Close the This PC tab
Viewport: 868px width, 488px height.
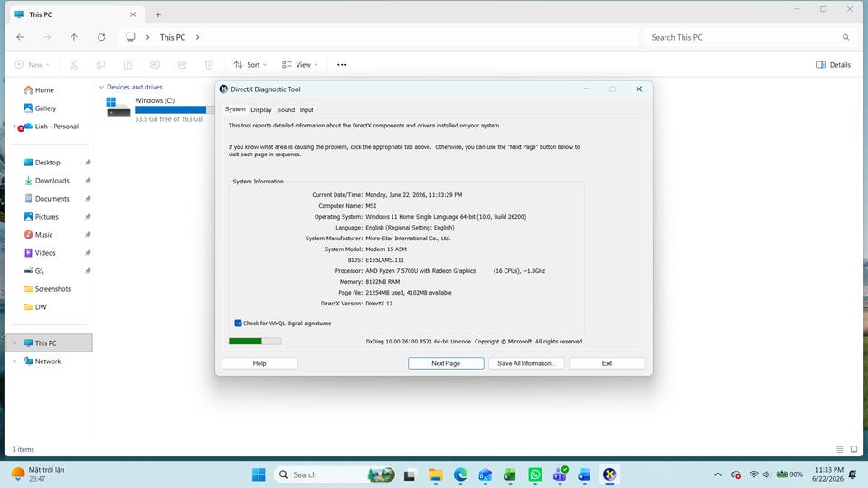[x=133, y=14]
